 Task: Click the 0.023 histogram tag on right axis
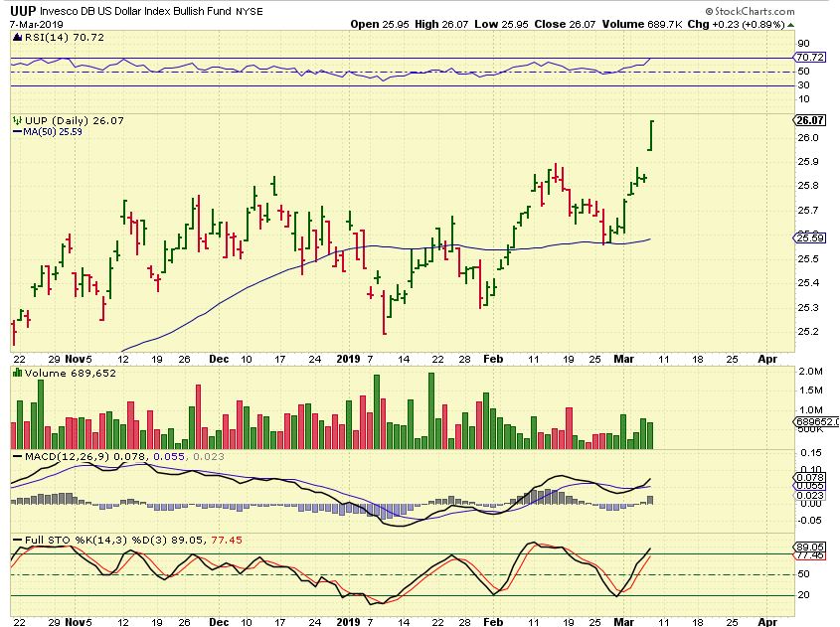[x=809, y=496]
